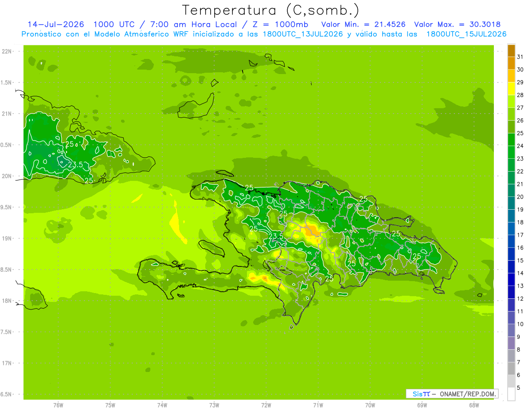Viewport: 532px width, 411px height.
Task: Click the legend value 12
Action: coord(520,299)
